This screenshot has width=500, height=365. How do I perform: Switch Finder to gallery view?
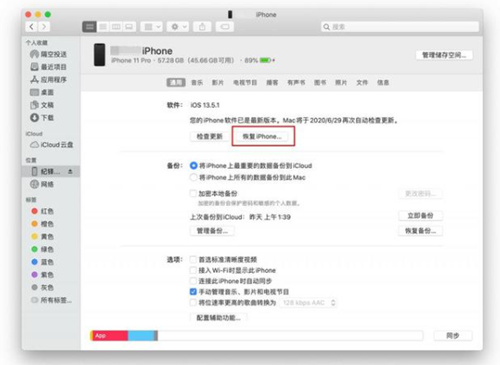point(129,27)
